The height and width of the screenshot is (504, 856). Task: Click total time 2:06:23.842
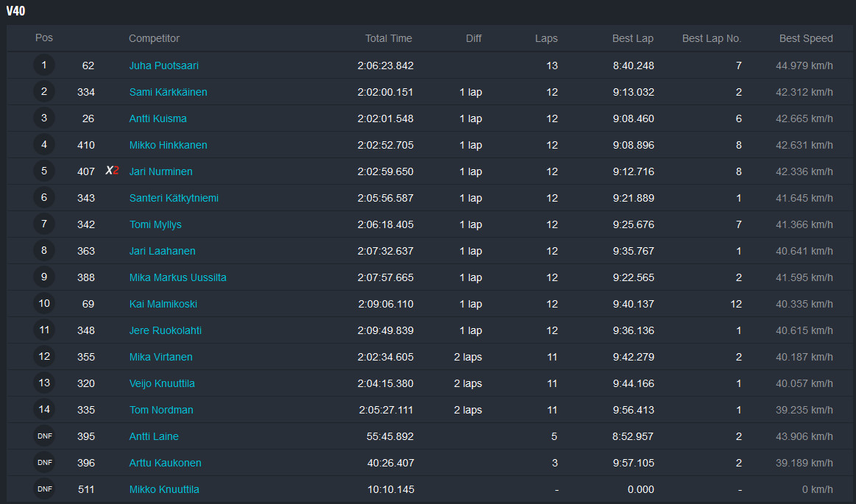coord(386,65)
